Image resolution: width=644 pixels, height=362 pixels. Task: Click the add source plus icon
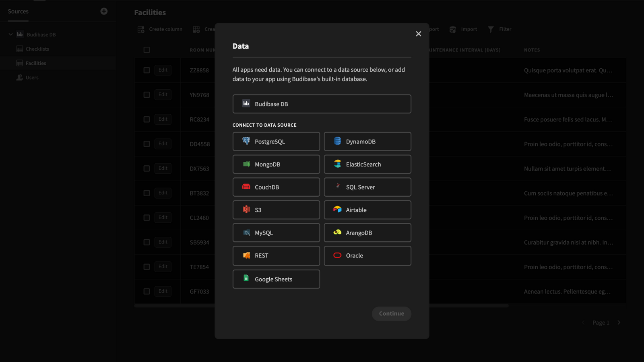point(104,11)
